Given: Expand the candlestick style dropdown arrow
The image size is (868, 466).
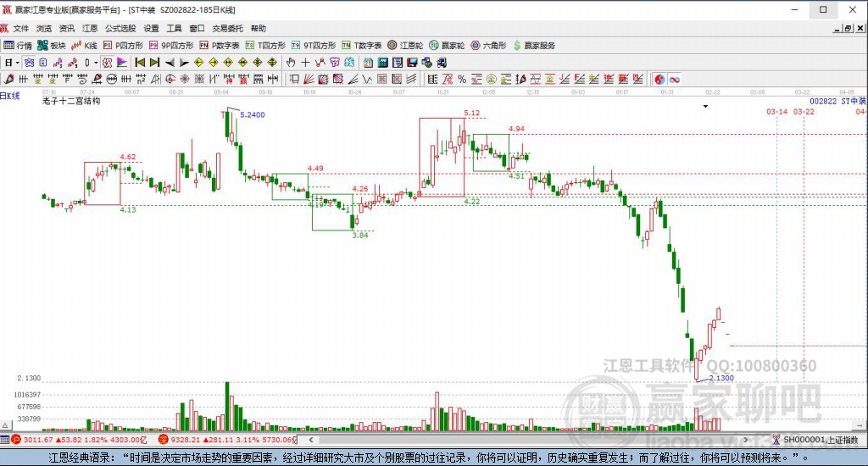Looking at the screenshot, I should coord(95,63).
